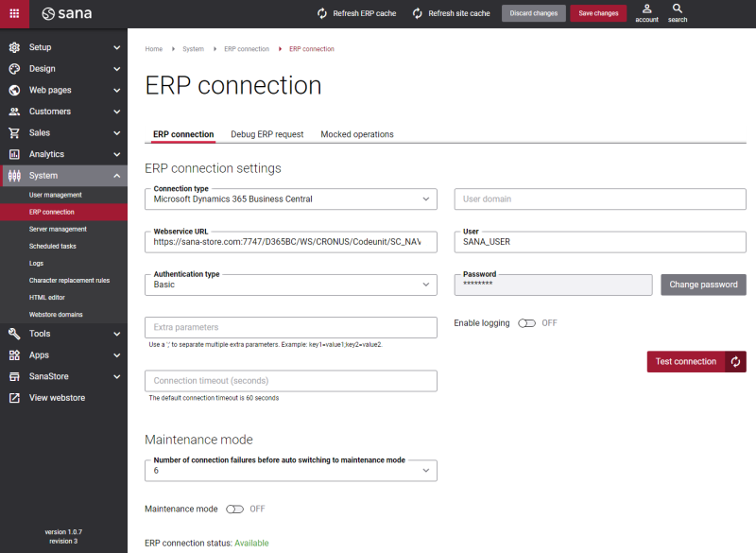
Task: Click the Tools wrench icon
Action: (x=14, y=334)
